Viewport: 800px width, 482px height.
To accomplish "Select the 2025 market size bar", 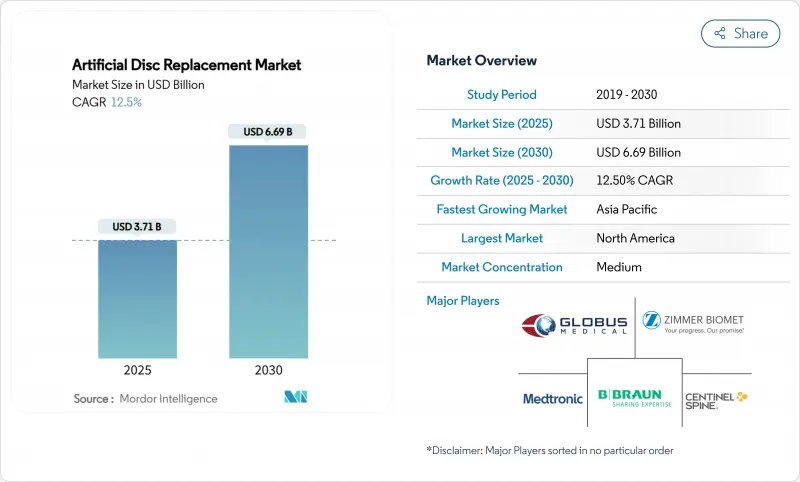I will point(137,298).
